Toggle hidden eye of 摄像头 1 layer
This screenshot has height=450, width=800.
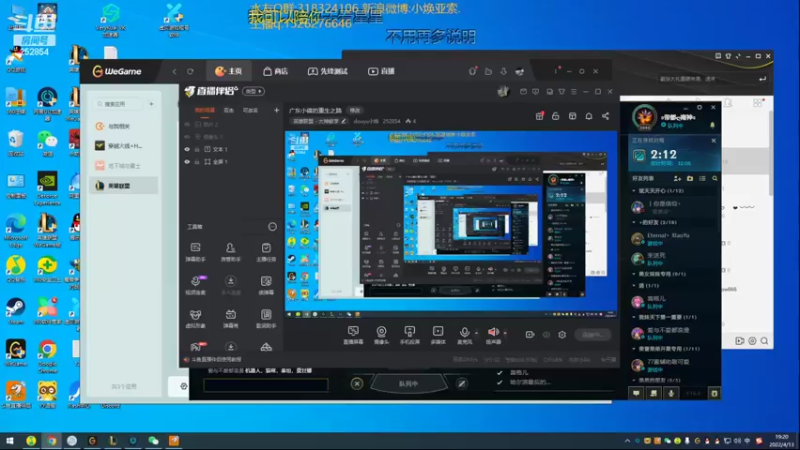[x=187, y=137]
